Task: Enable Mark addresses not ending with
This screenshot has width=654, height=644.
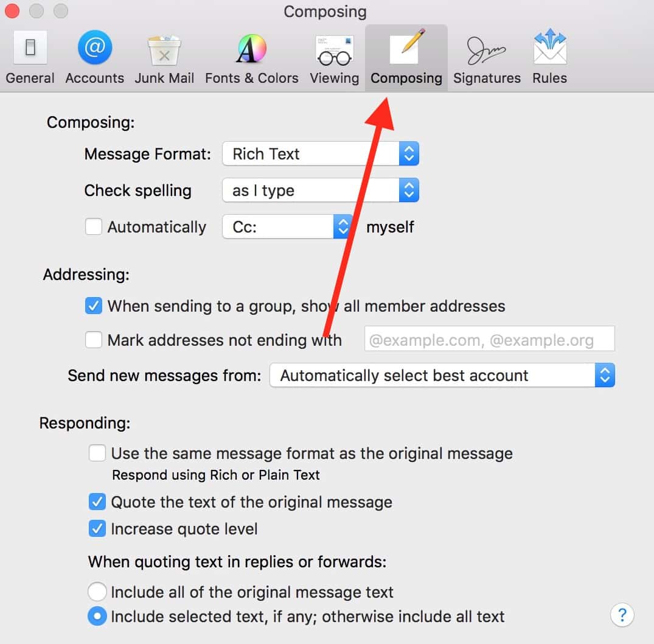Action: coord(94,340)
